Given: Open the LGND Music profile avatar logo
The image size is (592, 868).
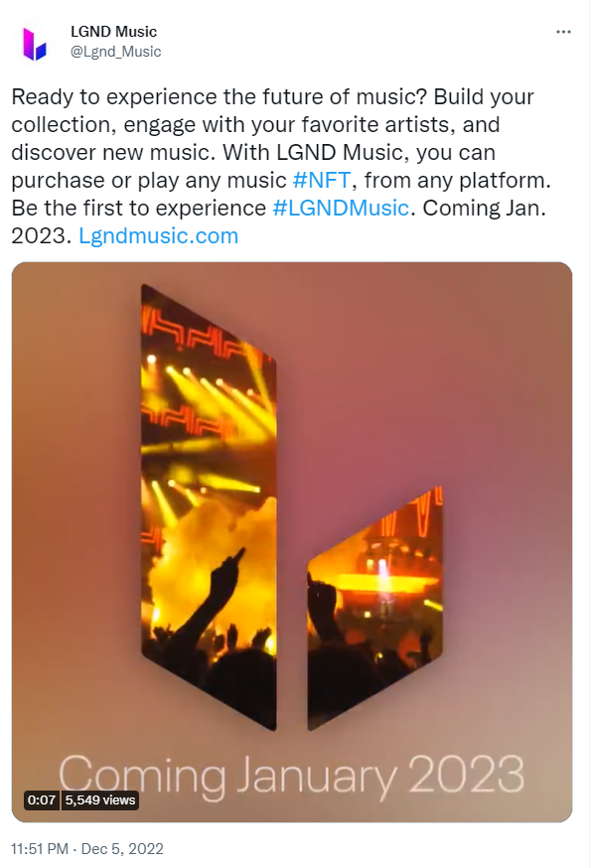Looking at the screenshot, I should click(x=35, y=44).
